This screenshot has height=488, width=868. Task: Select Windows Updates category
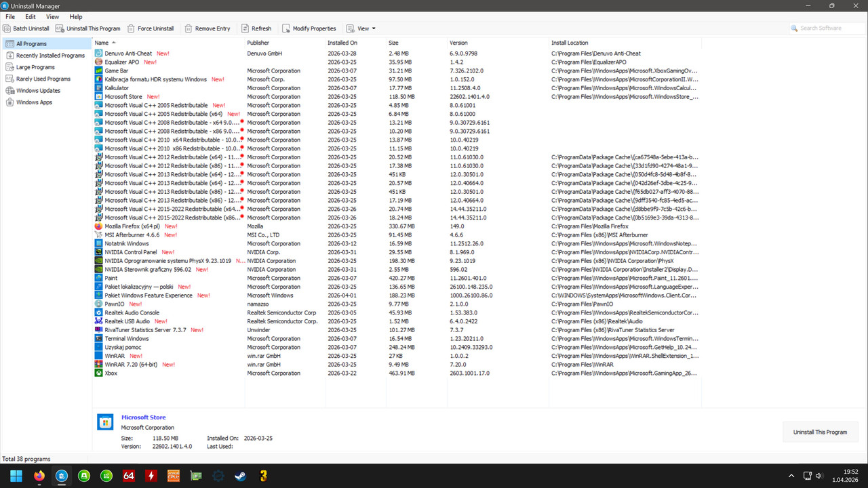[46, 90]
